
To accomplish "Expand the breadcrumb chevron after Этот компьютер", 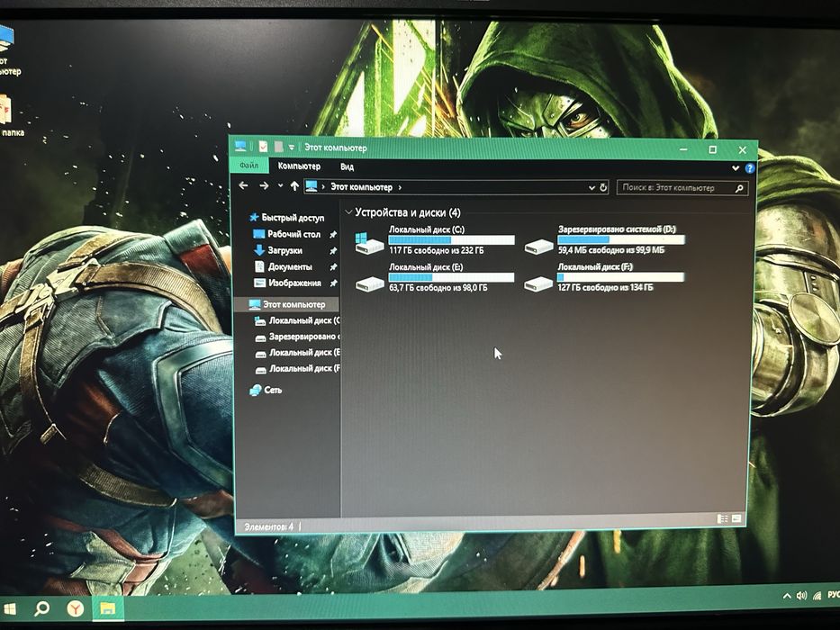I will (400, 187).
